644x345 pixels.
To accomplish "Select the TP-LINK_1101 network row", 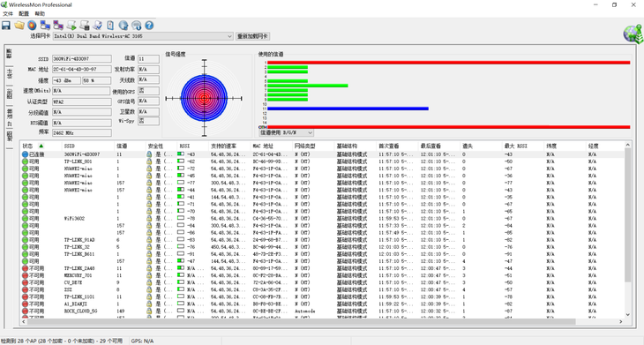I will 322,296.
